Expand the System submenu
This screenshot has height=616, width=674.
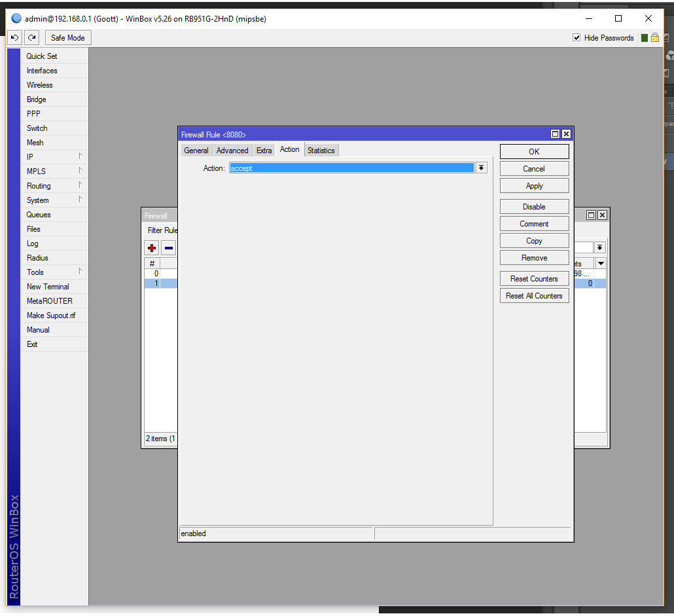click(x=54, y=200)
